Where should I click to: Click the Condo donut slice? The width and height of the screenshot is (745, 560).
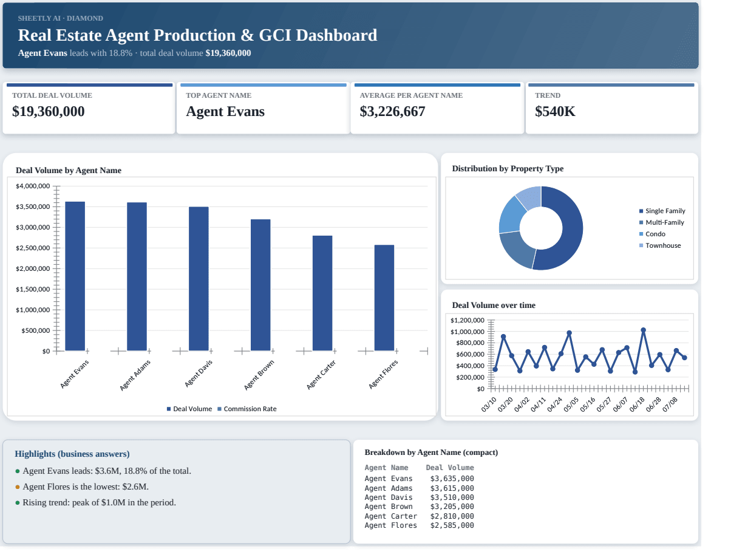click(x=510, y=216)
